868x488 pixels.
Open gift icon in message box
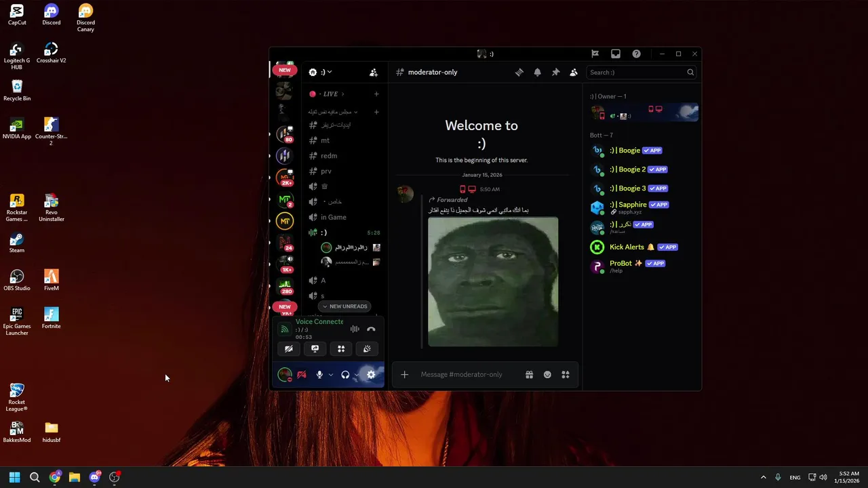[529, 375]
